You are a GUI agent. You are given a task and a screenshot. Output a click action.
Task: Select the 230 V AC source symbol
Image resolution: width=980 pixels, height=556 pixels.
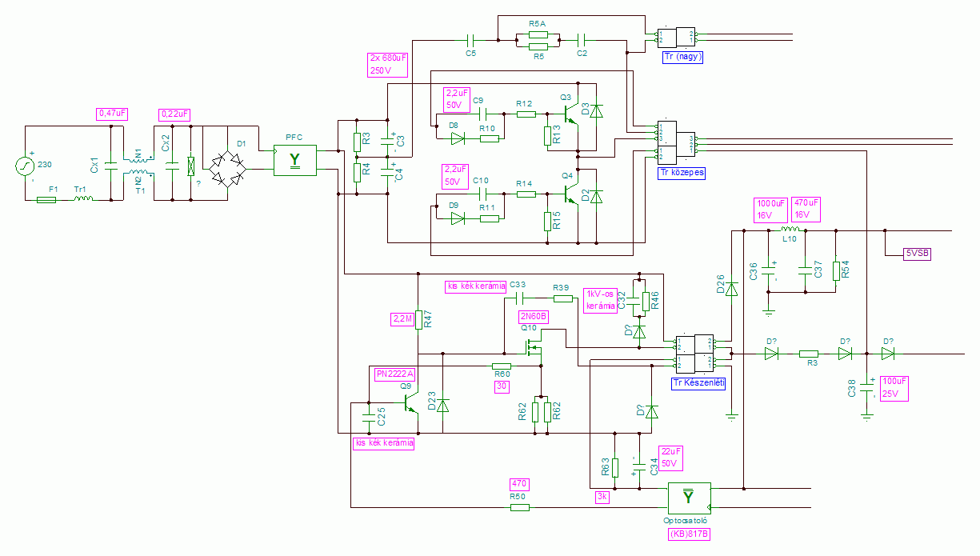(26, 166)
